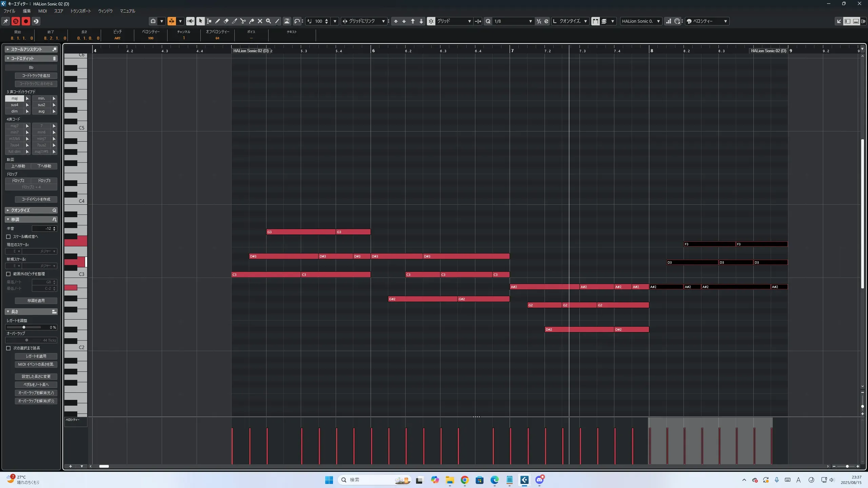Open the MIDI menu
Image resolution: width=868 pixels, height=488 pixels.
(x=42, y=11)
